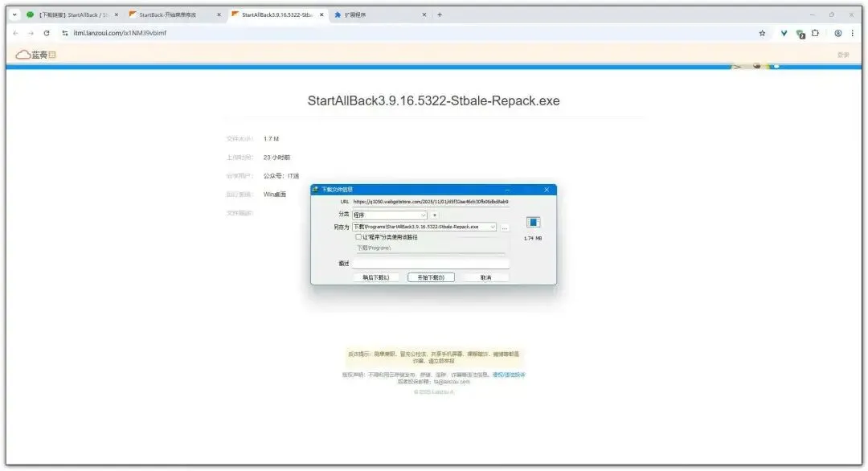
Task: Click the browse folder ellipsis button
Action: click(504, 227)
